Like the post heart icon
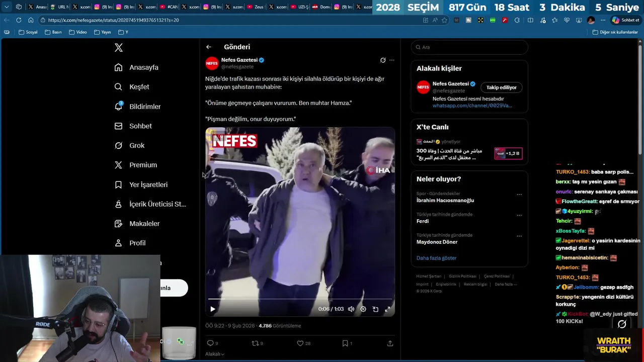This screenshot has height=362, width=644. (x=303, y=343)
